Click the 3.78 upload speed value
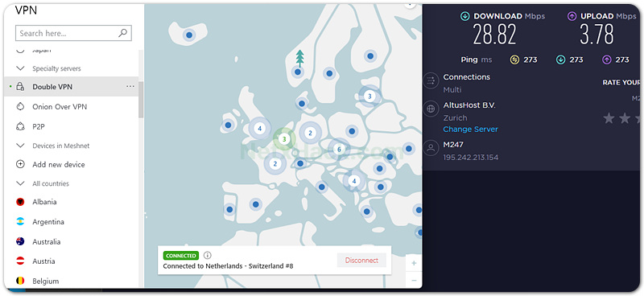The height and width of the screenshot is (296, 644). click(597, 34)
